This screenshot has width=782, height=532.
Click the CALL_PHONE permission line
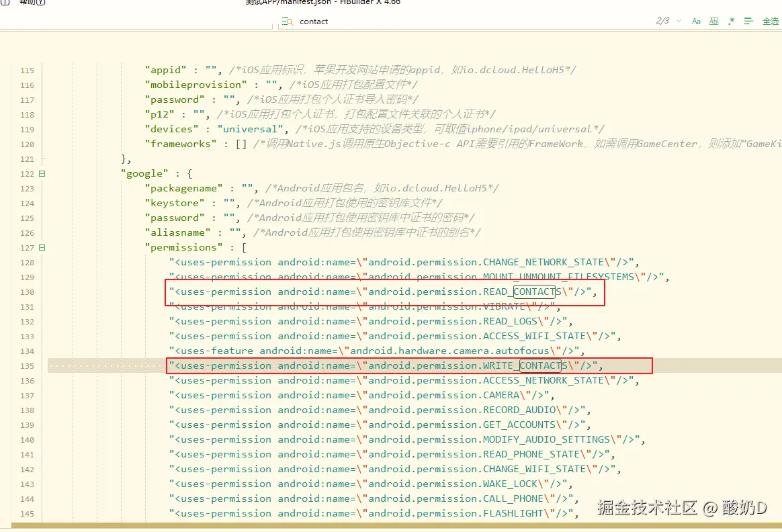374,498
